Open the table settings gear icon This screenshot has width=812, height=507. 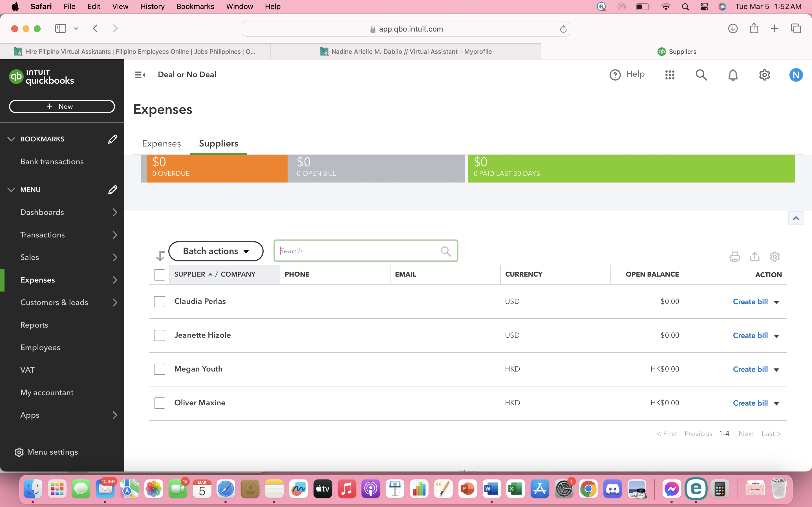[x=775, y=257]
